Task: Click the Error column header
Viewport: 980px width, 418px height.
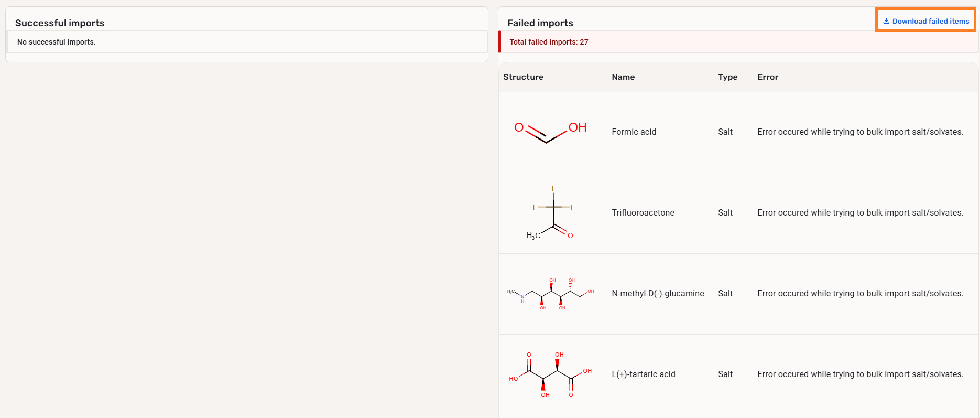Action: pos(767,77)
